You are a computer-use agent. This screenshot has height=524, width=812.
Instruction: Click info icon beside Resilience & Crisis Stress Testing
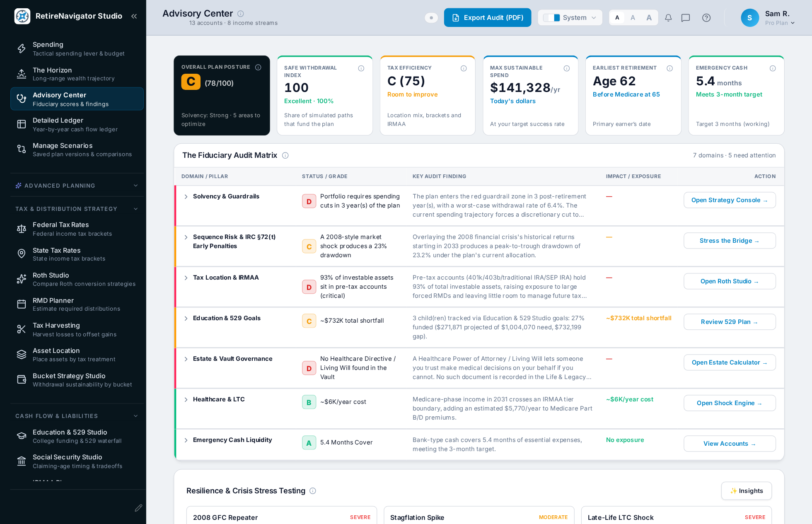tap(313, 491)
